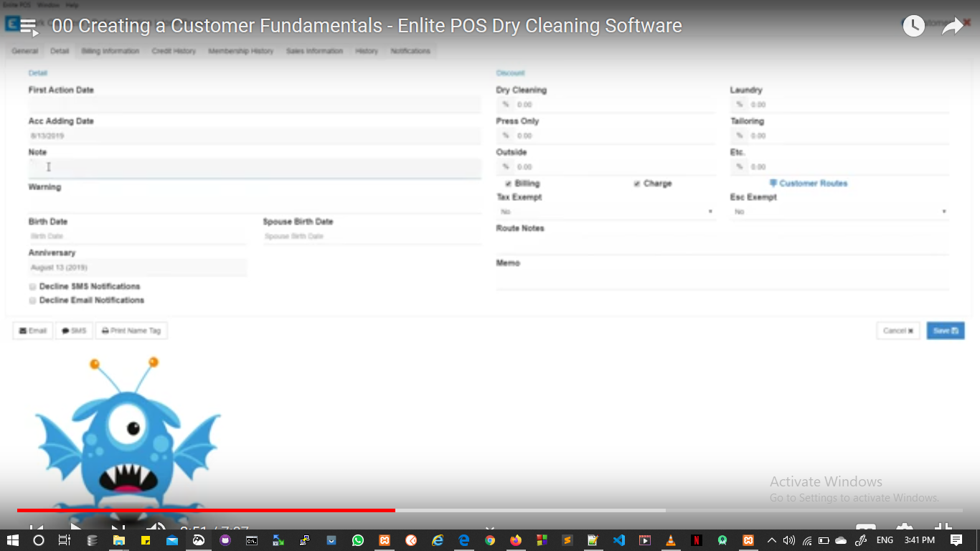The image size is (980, 551).
Task: Click the Watch Later clock icon
Action: pyautogui.click(x=913, y=26)
